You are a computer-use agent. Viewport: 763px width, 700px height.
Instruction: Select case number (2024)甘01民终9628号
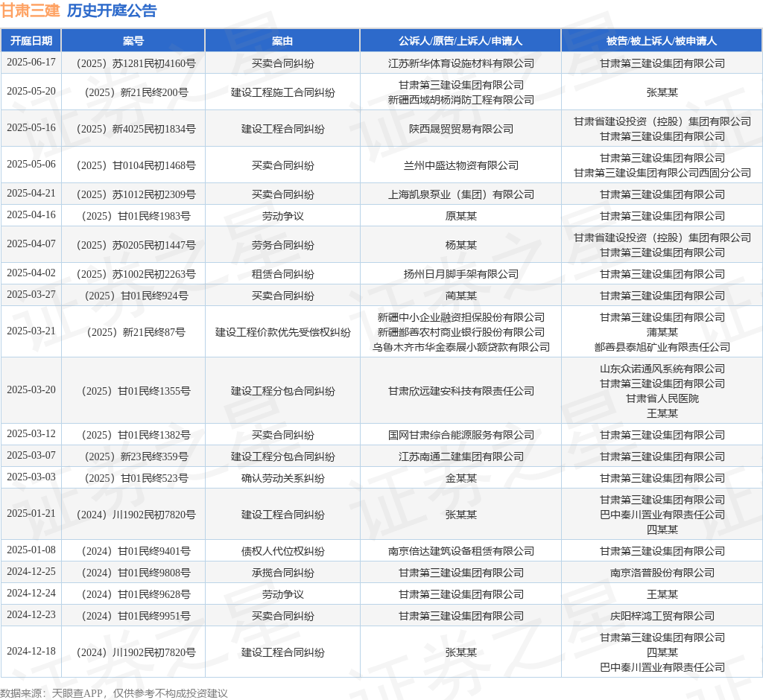point(136,594)
